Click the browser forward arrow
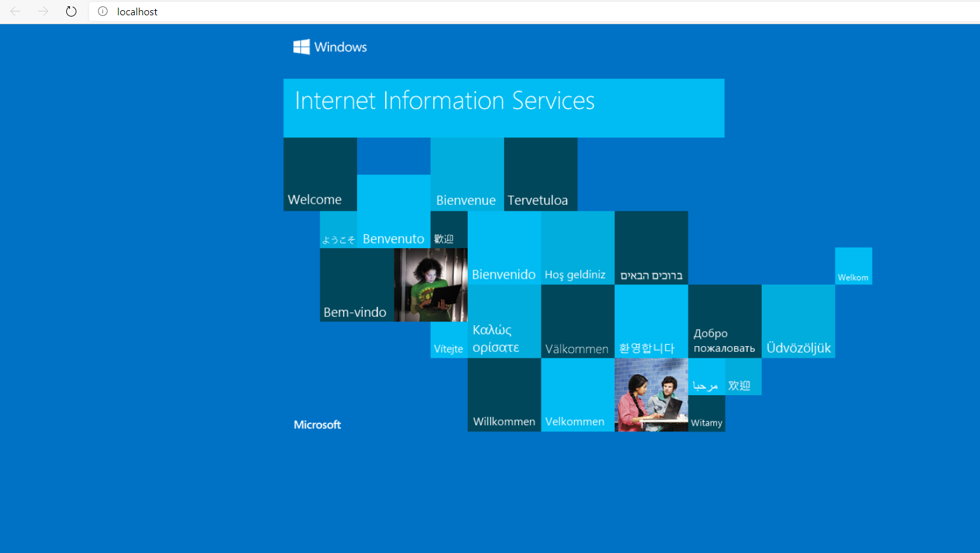 [x=43, y=11]
